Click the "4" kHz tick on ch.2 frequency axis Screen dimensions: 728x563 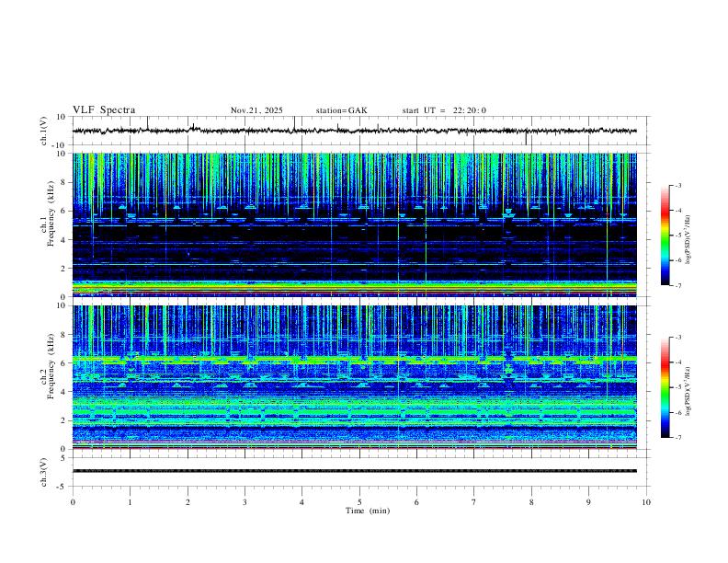(x=64, y=392)
